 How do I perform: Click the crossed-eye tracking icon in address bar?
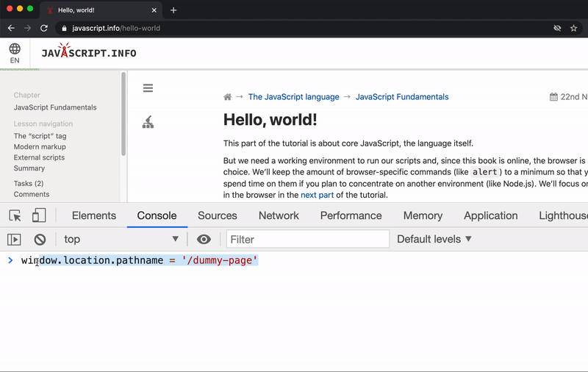pos(557,28)
